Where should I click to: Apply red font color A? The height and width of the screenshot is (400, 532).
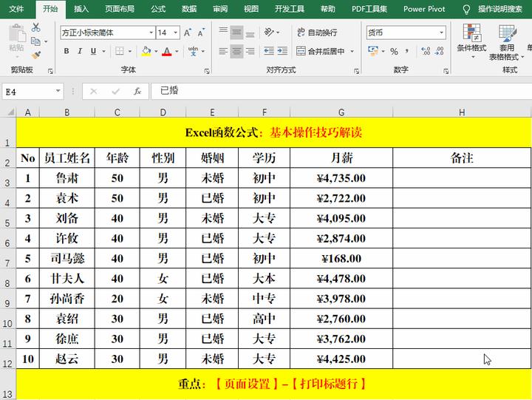(166, 51)
